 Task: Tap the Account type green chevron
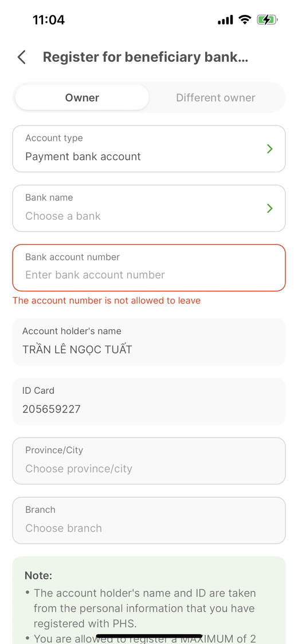[x=270, y=149]
